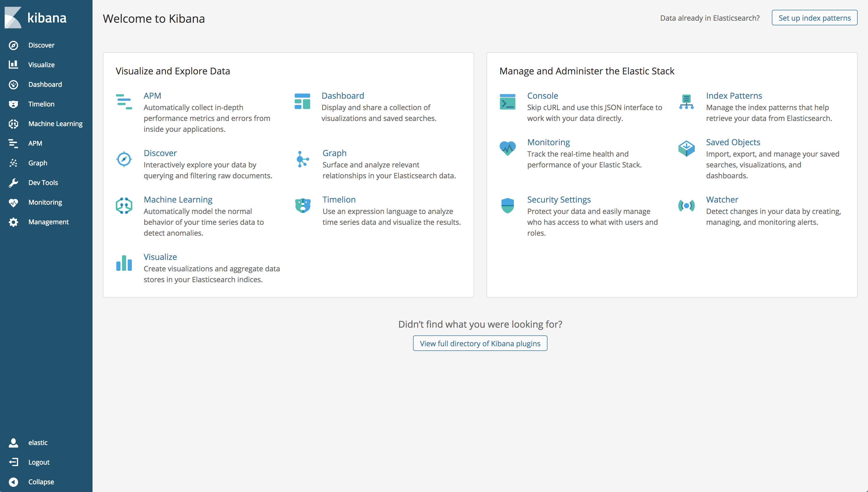The width and height of the screenshot is (868, 492).
Task: Click the Security Settings shield icon
Action: 508,205
